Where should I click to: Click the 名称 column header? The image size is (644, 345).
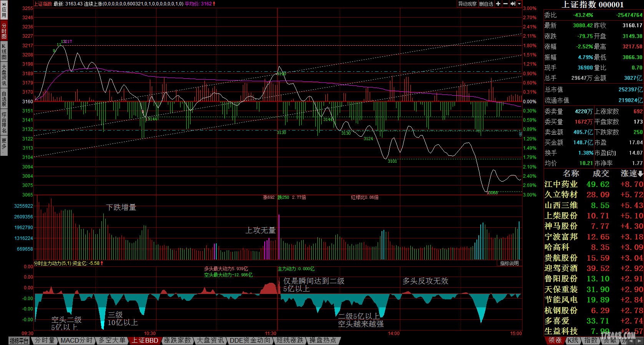point(571,173)
